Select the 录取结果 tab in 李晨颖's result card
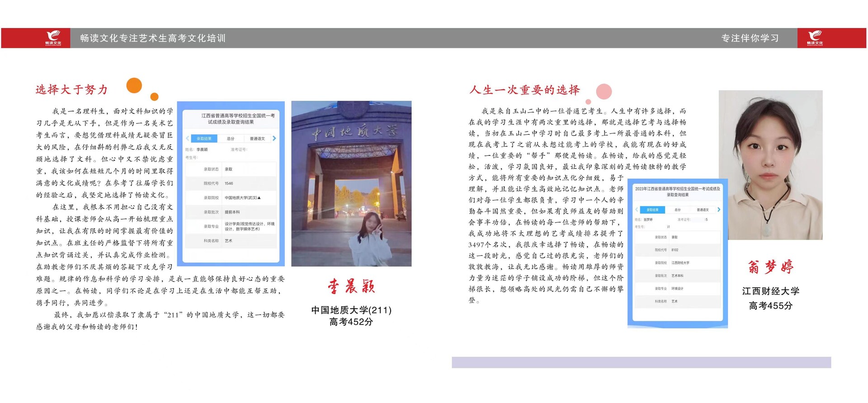This screenshot has height=403, width=868. click(x=204, y=138)
